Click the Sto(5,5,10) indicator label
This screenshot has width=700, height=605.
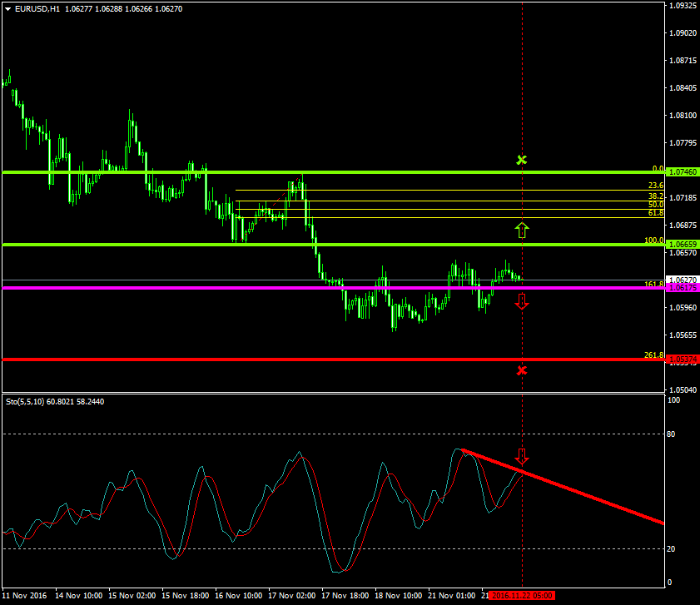(x=23, y=401)
